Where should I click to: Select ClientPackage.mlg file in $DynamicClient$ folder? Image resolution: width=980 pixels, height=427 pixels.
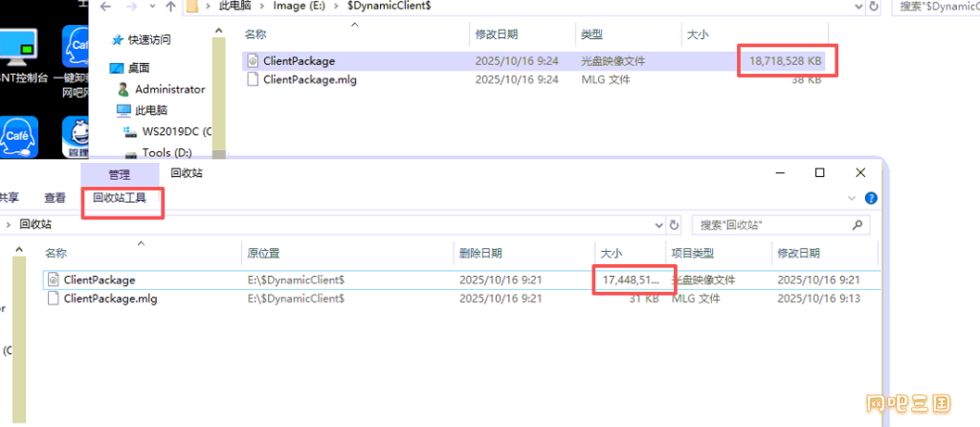click(309, 79)
